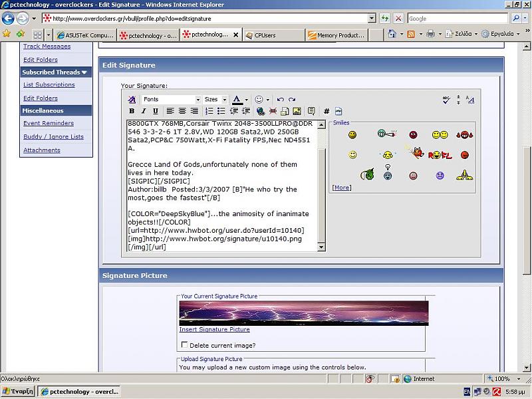Redo the last undone edit

click(292, 99)
